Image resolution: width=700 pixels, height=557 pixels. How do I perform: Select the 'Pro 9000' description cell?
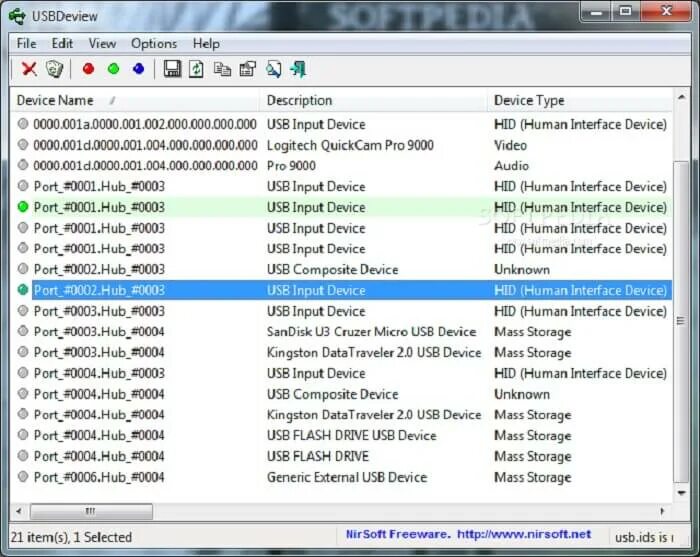[x=291, y=166]
